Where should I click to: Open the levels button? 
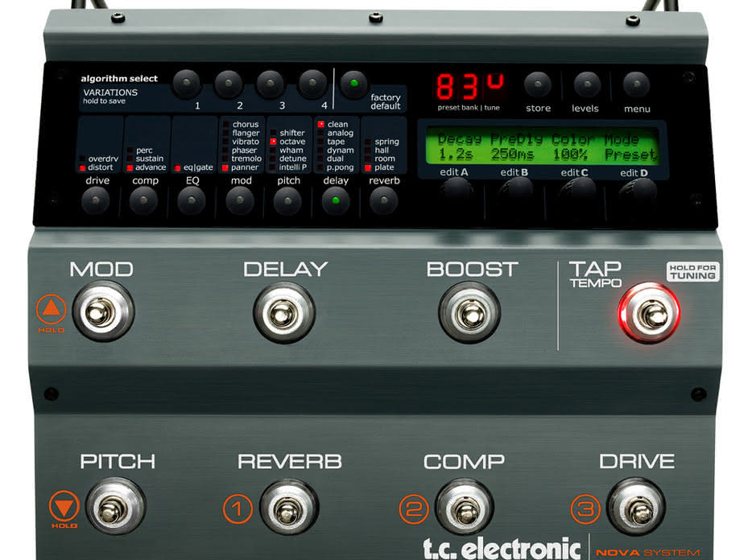coord(587,84)
